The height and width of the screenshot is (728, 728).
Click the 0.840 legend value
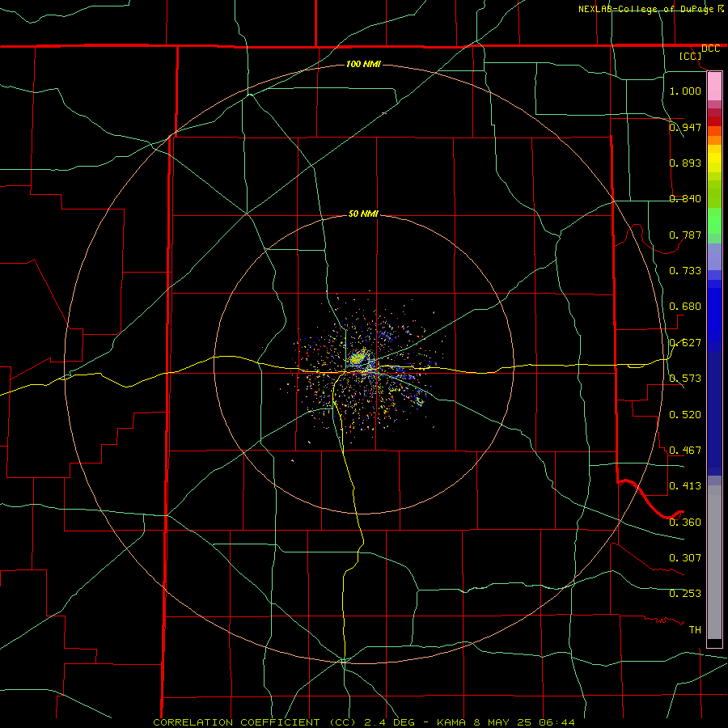coord(685,198)
